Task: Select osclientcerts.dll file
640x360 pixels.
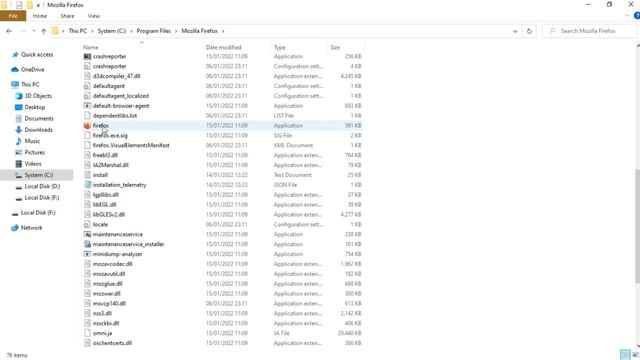Action: [112, 343]
